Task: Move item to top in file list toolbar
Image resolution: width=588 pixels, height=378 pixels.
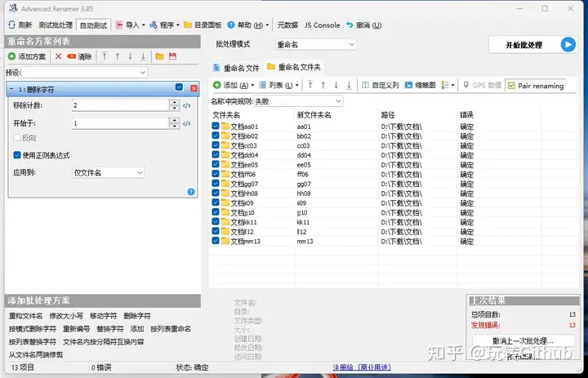Action: pyautogui.click(x=310, y=85)
